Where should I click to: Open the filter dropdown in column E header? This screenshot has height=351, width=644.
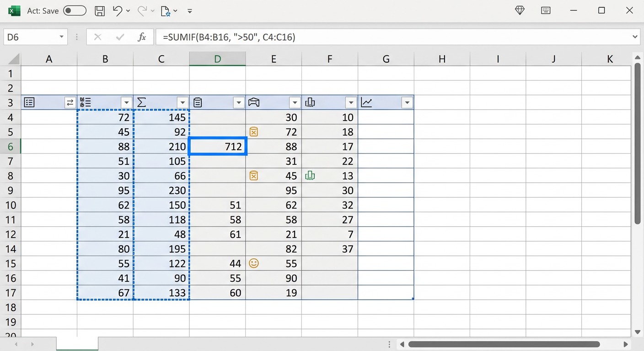[x=295, y=103]
